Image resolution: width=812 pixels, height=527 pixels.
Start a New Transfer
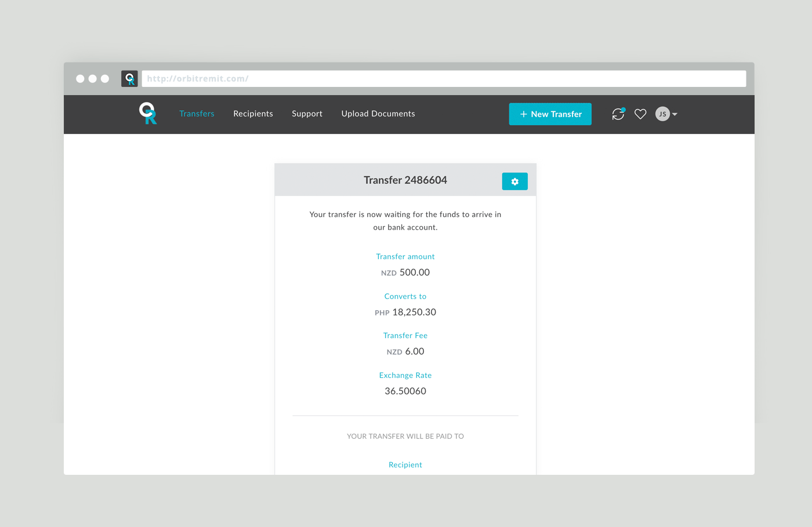click(x=550, y=114)
